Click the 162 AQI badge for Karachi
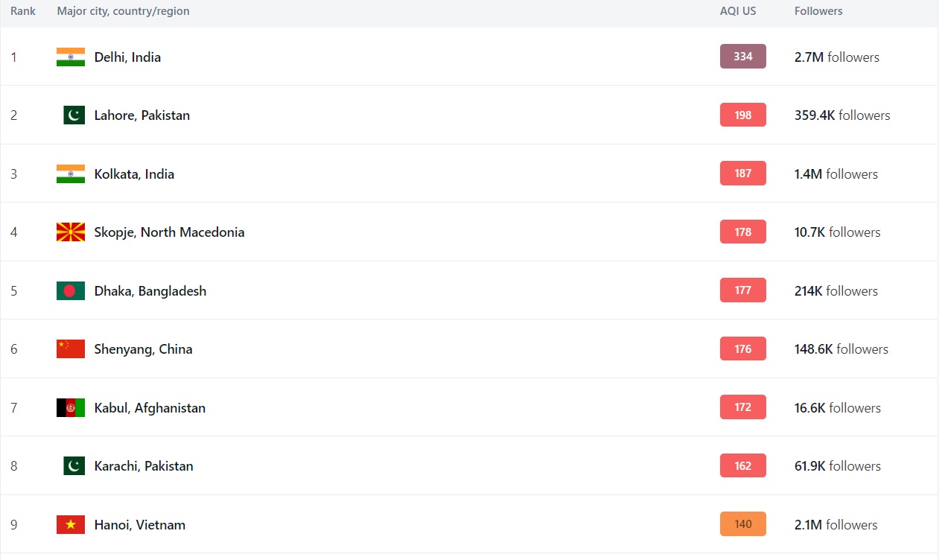939x560 pixels. [743, 465]
